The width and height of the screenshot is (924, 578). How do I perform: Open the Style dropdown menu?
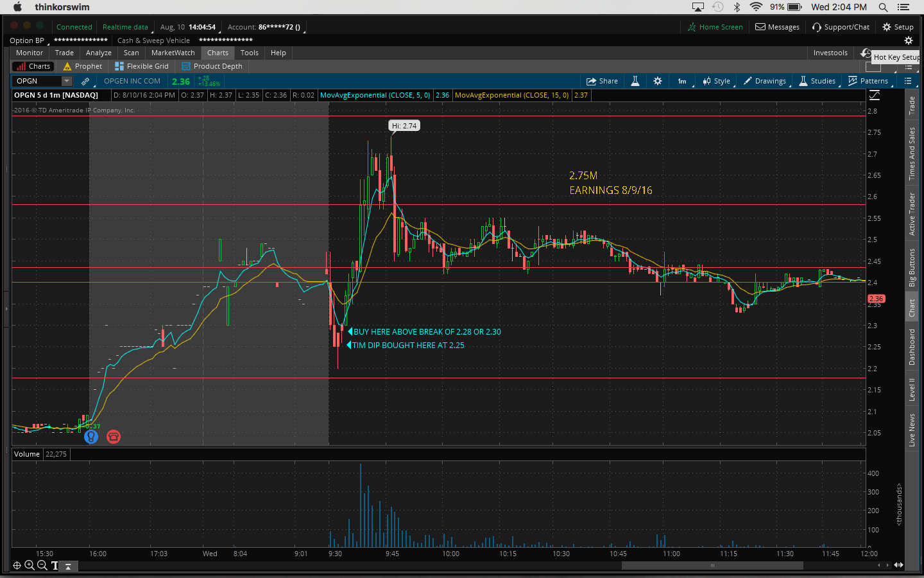(x=717, y=81)
